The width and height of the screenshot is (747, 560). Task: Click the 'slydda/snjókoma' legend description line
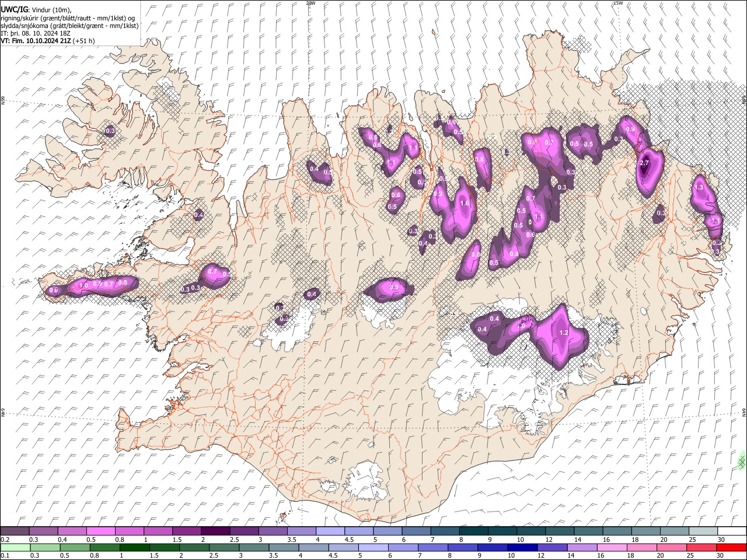[x=69, y=26]
